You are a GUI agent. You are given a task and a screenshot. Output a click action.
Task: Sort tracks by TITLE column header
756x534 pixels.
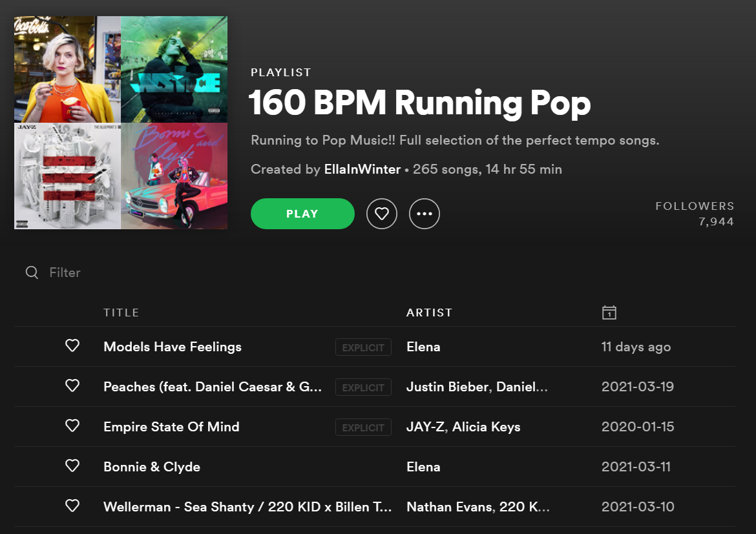tap(121, 313)
